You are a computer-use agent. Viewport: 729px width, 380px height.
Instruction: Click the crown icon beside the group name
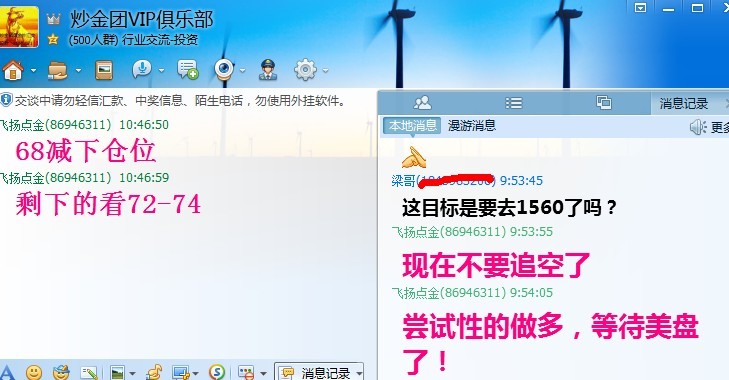pos(54,19)
